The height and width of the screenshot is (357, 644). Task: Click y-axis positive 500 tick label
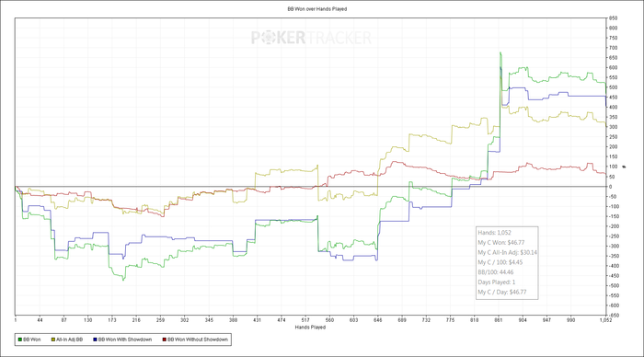614,87
